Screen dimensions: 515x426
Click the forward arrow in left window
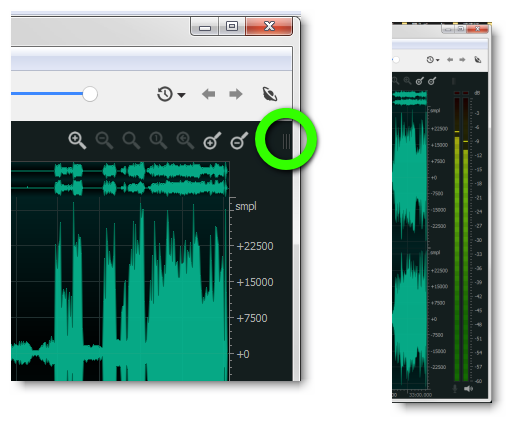[236, 94]
